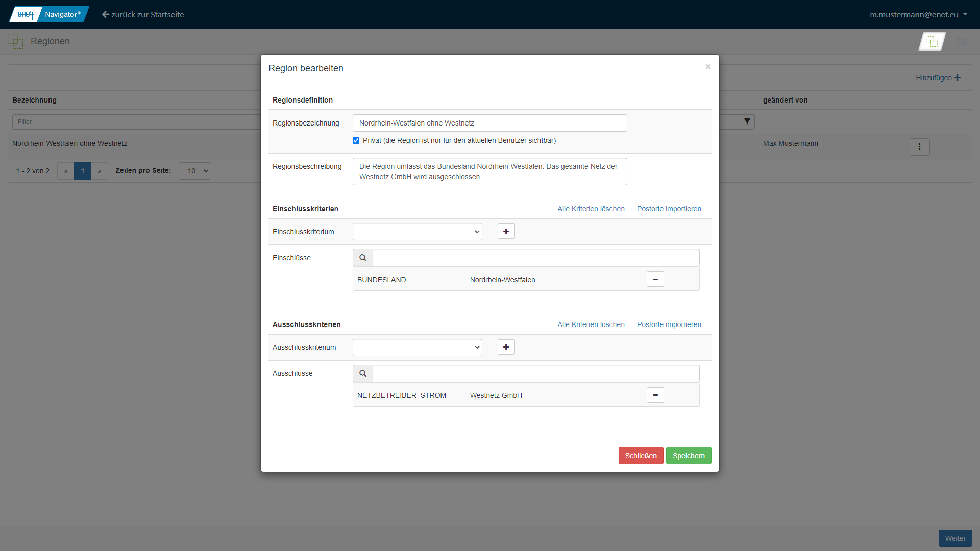Open the Zeilen pro Seite dropdown
980x551 pixels.
click(195, 171)
